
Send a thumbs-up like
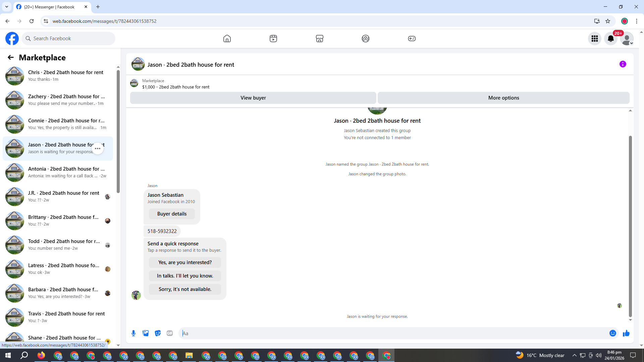pos(626,333)
